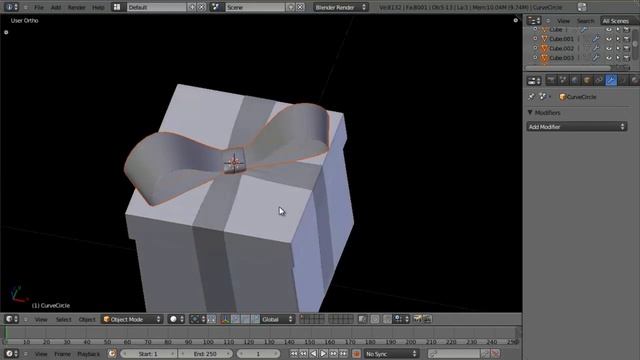Image resolution: width=640 pixels, height=360 pixels.
Task: Switch to the Object properties tab
Action: (x=587, y=80)
